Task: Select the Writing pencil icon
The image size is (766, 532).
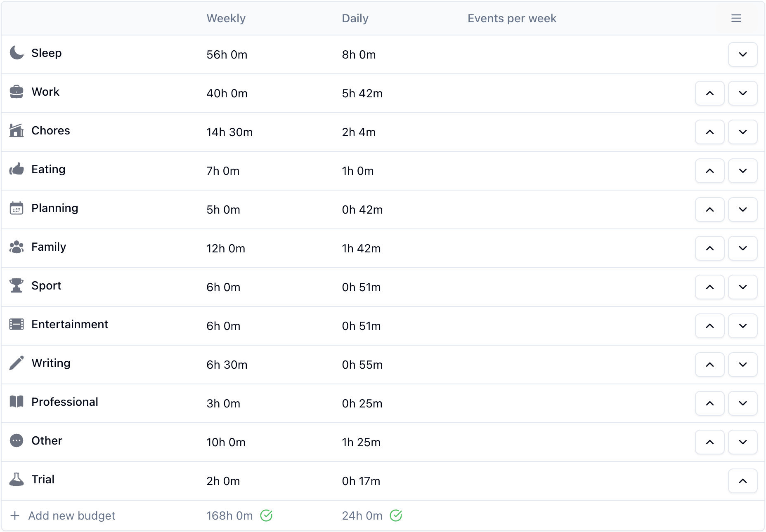Action: (16, 363)
